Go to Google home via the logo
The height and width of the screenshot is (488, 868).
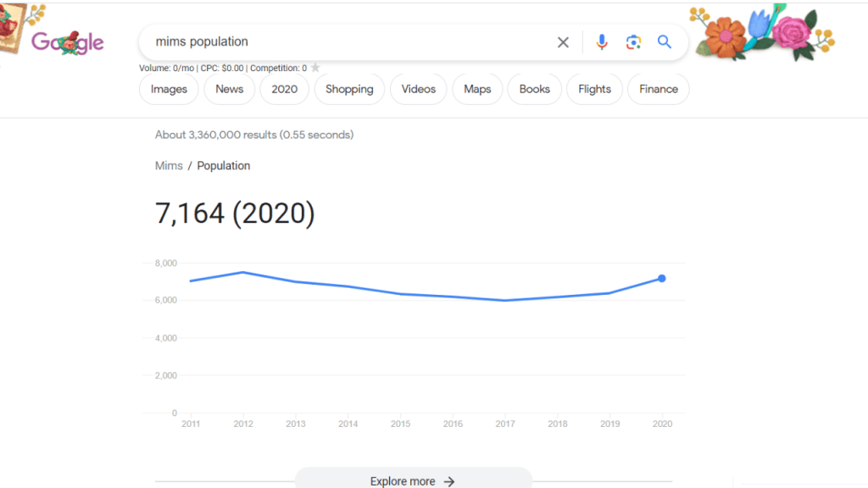68,42
